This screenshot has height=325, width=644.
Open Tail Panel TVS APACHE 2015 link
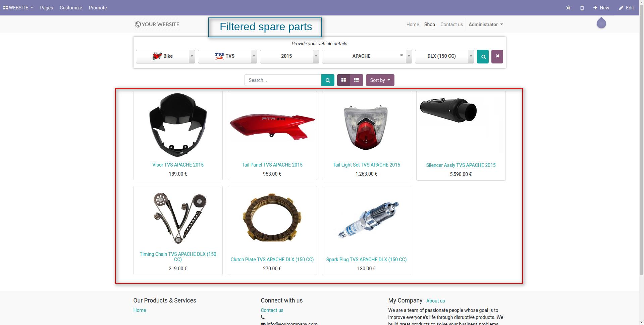pyautogui.click(x=272, y=165)
